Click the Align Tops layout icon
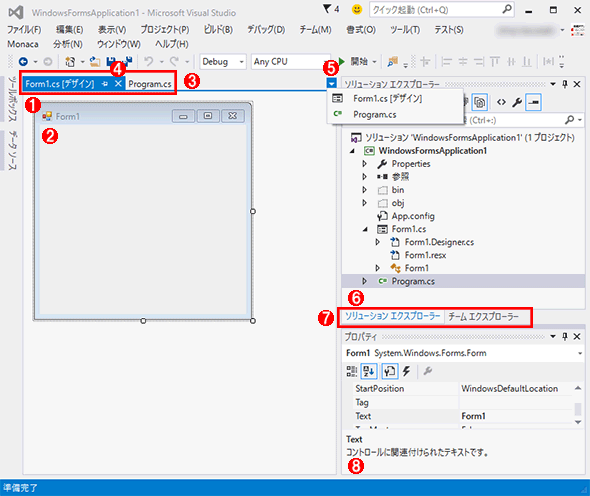Screen dimensions: 590x496 [495, 62]
